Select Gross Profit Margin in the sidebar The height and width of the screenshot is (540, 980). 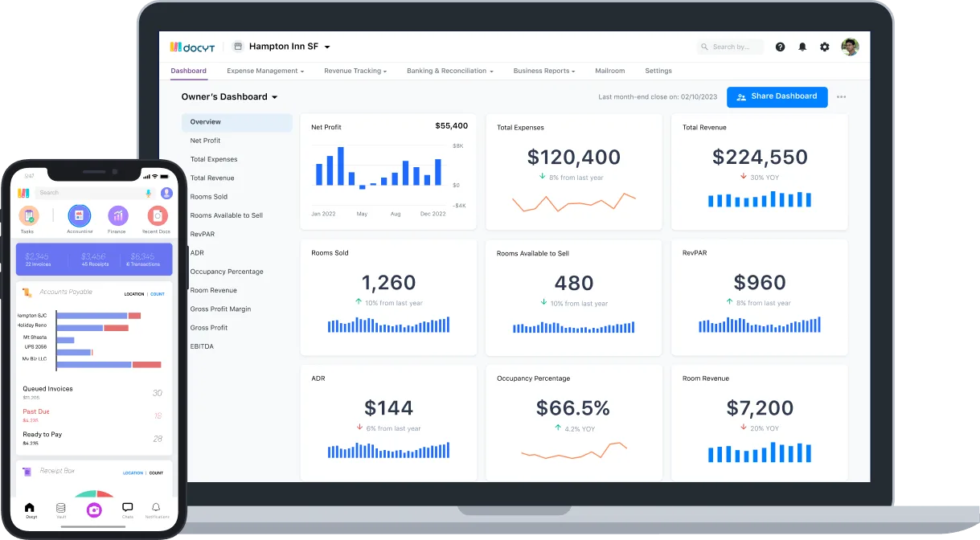point(220,309)
